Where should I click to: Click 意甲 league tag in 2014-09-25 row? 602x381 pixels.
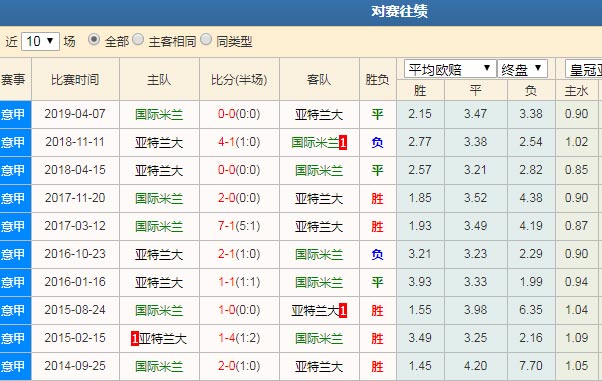[15, 366]
